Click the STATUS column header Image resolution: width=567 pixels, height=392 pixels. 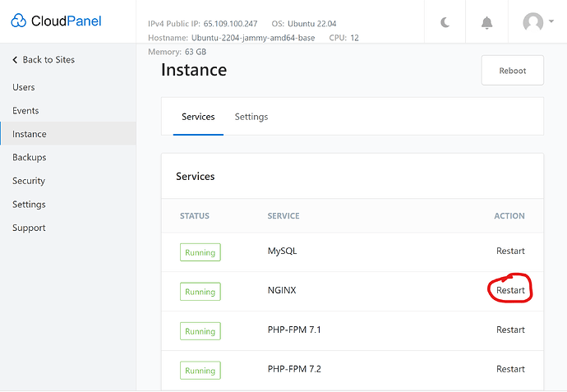(x=195, y=216)
